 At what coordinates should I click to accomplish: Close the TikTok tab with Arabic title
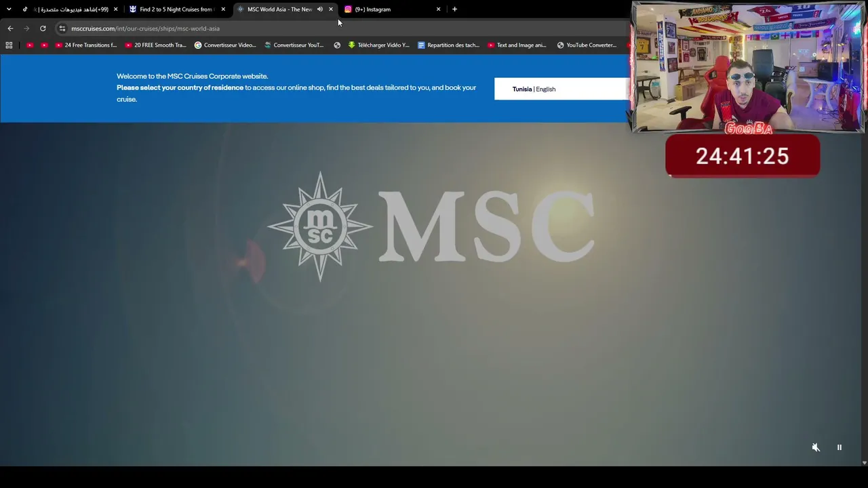coord(115,9)
